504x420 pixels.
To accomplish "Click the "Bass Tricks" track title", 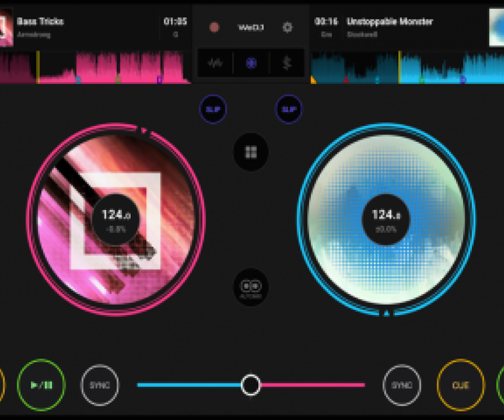I will click(x=40, y=22).
